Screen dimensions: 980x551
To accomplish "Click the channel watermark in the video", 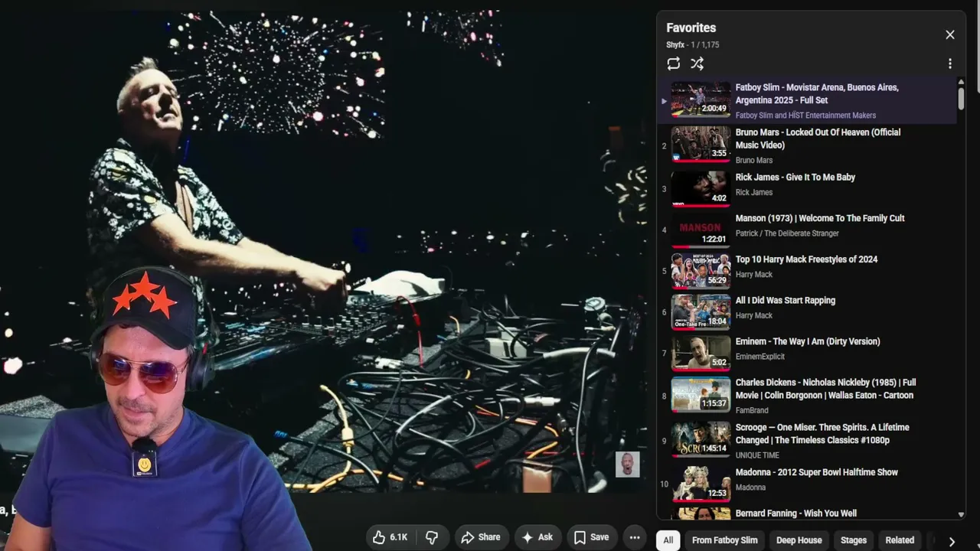I will point(627,464).
